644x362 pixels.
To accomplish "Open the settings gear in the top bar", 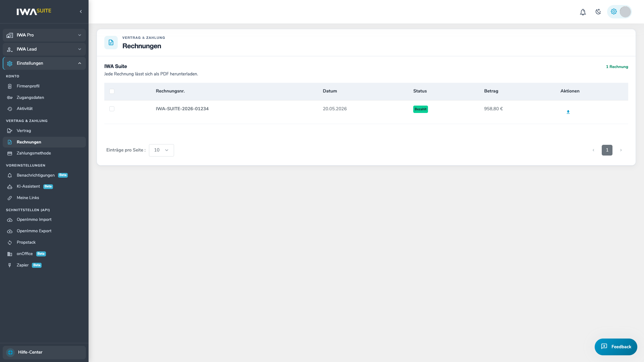I will point(614,12).
